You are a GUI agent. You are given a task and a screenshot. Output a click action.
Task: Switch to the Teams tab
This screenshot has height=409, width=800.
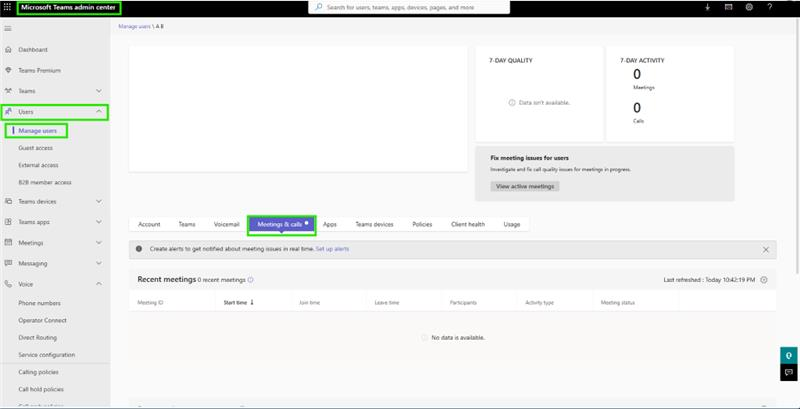187,224
